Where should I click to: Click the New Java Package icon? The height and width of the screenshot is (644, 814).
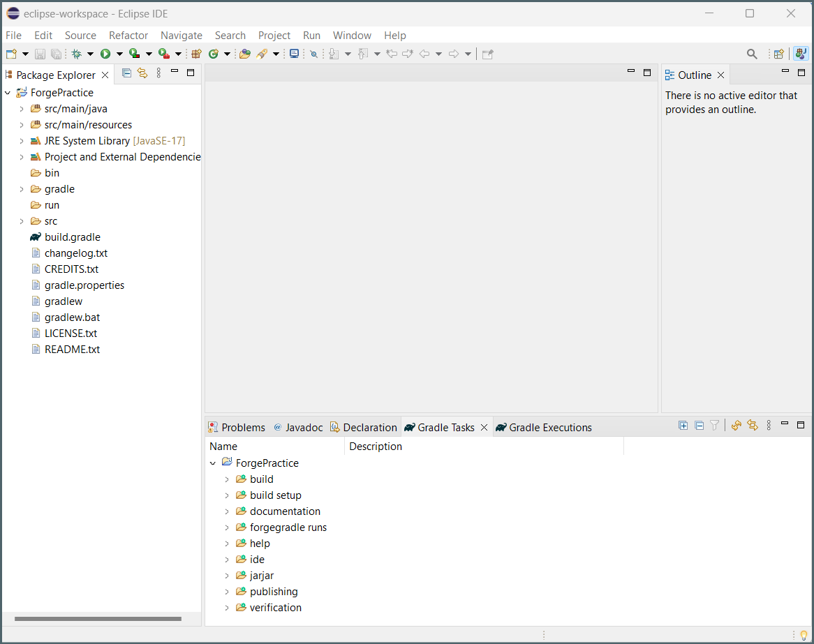(x=196, y=54)
